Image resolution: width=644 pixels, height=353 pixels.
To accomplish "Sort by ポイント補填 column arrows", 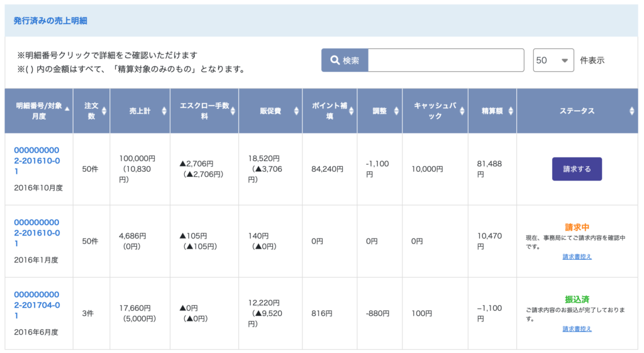I will [351, 111].
